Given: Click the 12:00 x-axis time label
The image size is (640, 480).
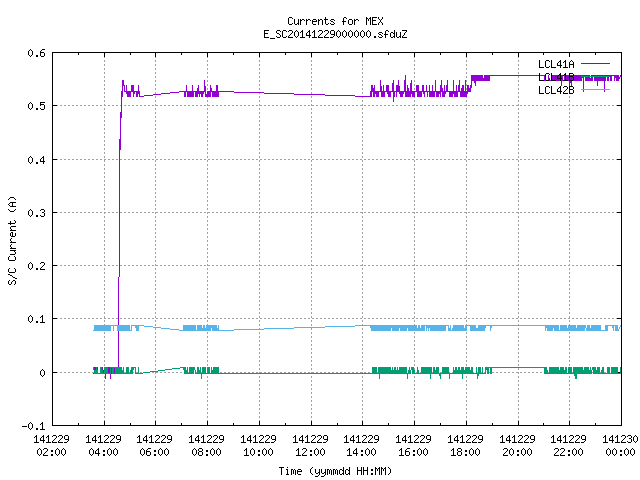Looking at the screenshot, I should [310, 452].
